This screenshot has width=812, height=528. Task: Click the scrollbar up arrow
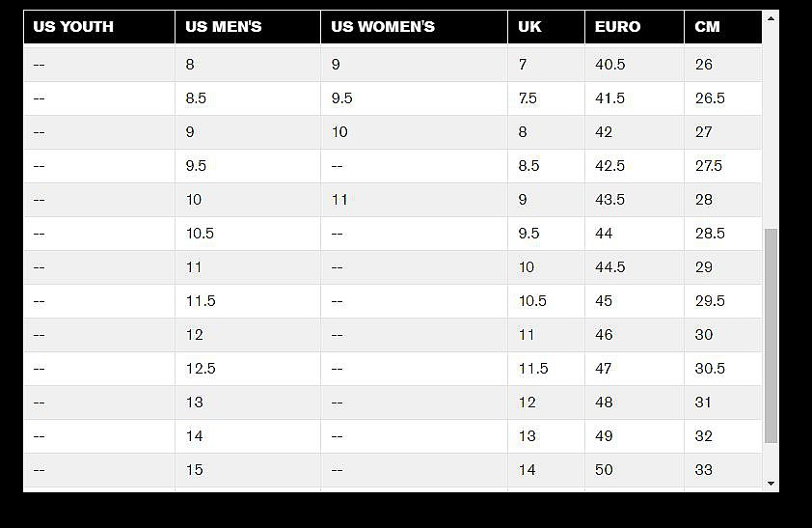[x=771, y=18]
